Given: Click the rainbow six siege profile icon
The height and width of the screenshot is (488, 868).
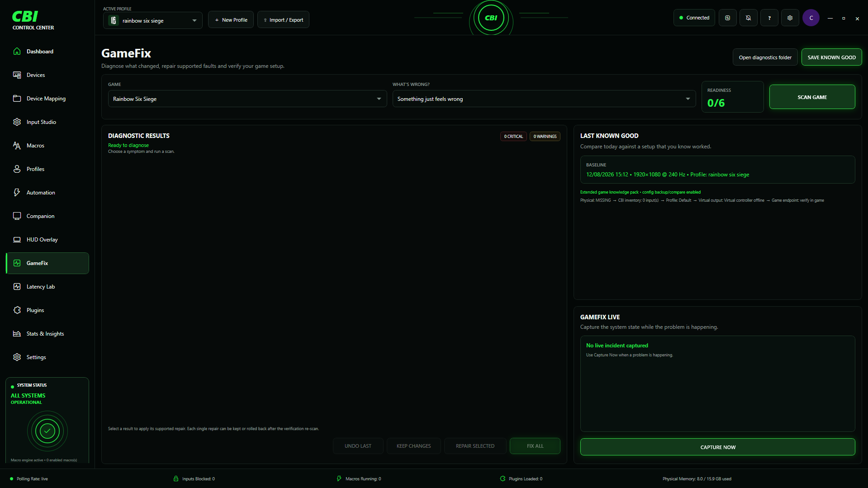Looking at the screenshot, I should (x=114, y=20).
